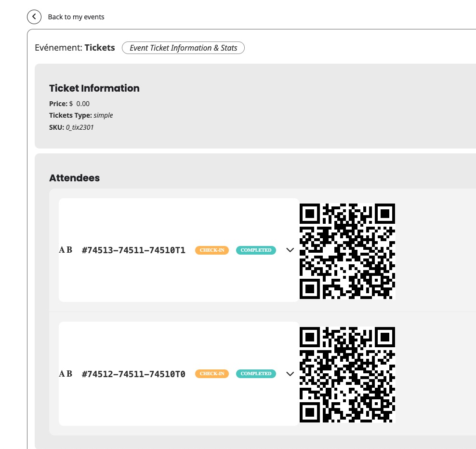Click the Price $ 0.00 field
The width and height of the screenshot is (476, 449).
69,104
